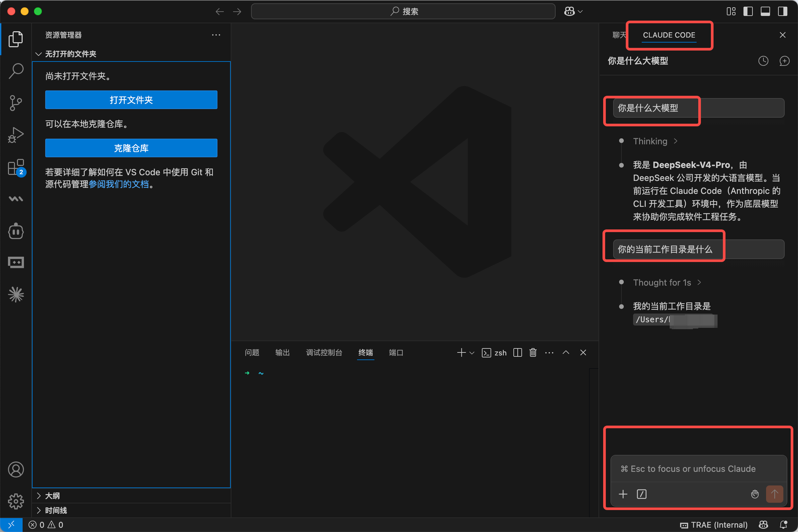
Task: Expand the Thinking section
Action: point(655,141)
